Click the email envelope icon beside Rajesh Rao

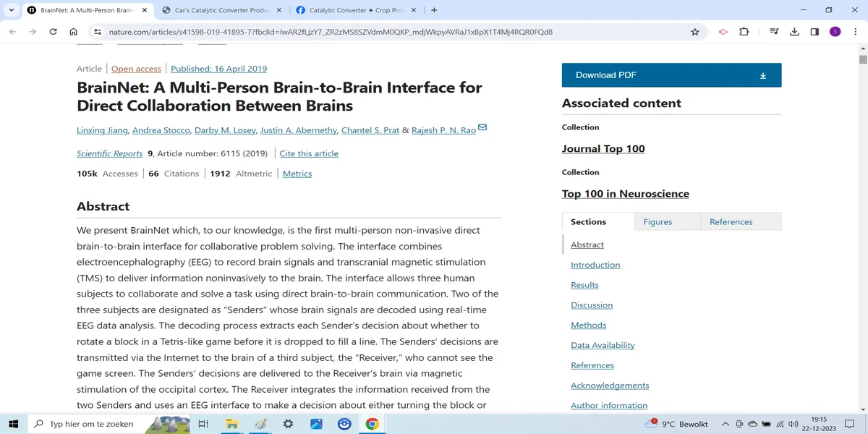click(x=482, y=128)
